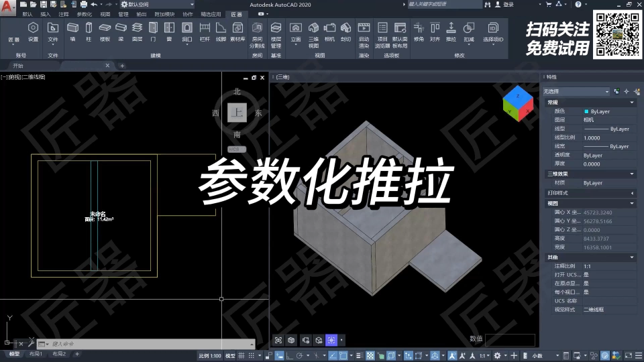Toggle ortho mode in status bar
The image size is (644, 362).
tap(290, 355)
